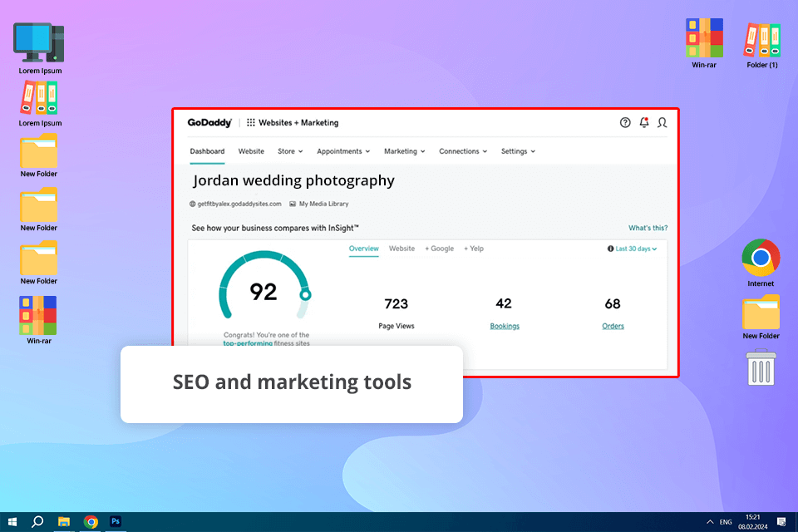Select the first New Folder under Lorem Ipsum binders
The width and height of the screenshot is (798, 532).
pyautogui.click(x=39, y=151)
